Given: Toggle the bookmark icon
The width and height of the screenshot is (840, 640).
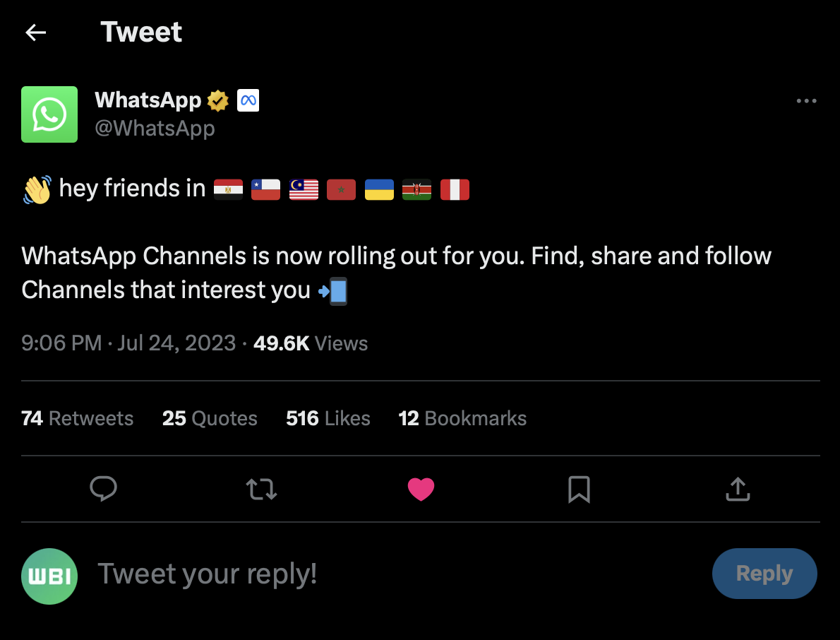Looking at the screenshot, I should [x=579, y=489].
